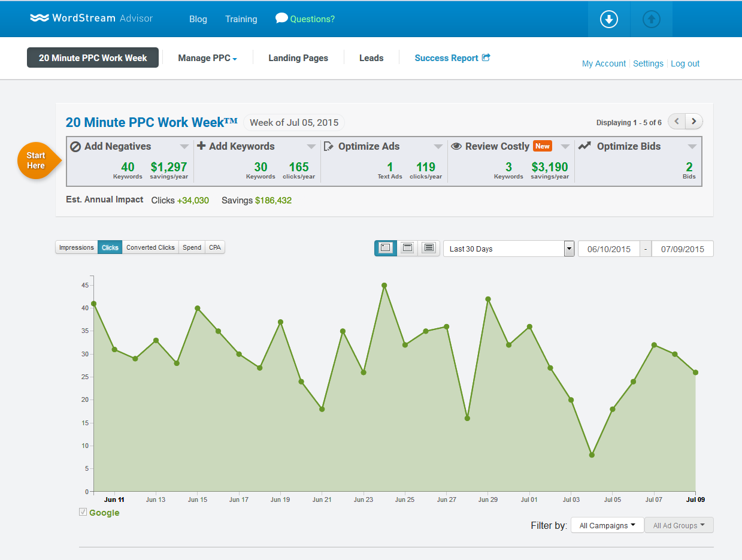Screen dimensions: 742x560
Task: Click the 119 clicks/year value
Action: click(426, 170)
